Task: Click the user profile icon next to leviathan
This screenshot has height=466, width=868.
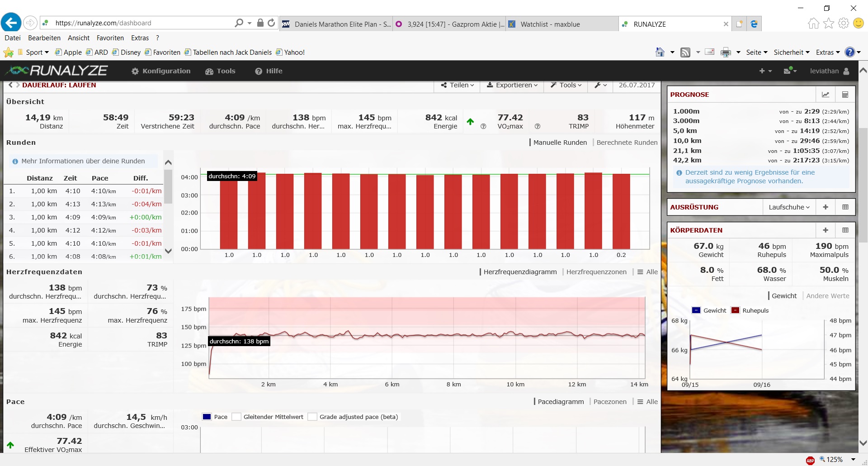Action: coord(846,71)
